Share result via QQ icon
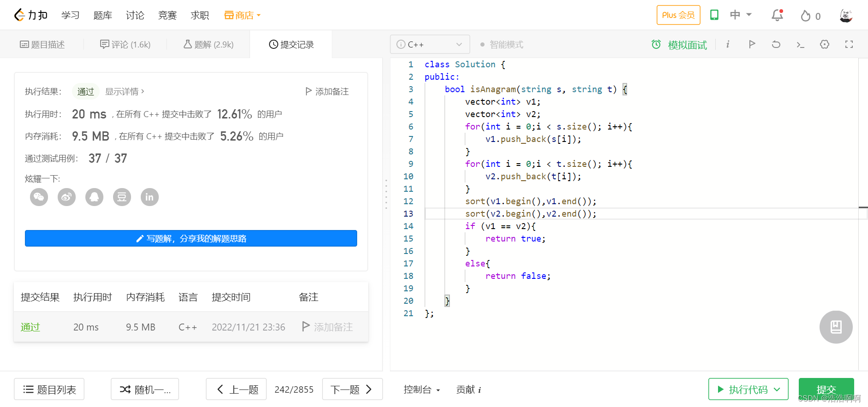 [x=94, y=197]
